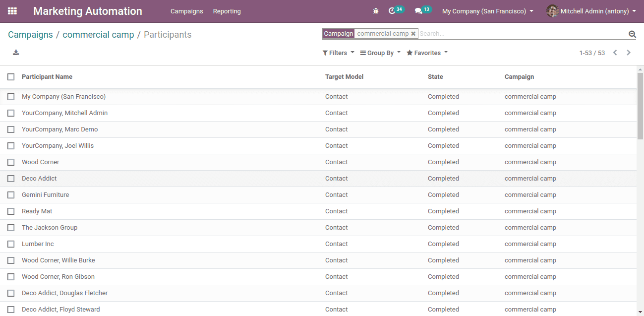
Task: Click the search magnifier icon
Action: (632, 34)
